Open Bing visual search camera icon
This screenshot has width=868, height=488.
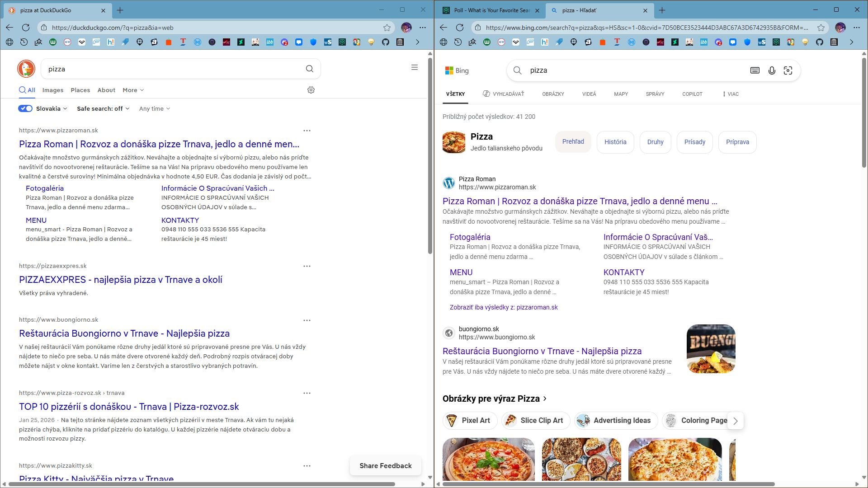pyautogui.click(x=788, y=70)
